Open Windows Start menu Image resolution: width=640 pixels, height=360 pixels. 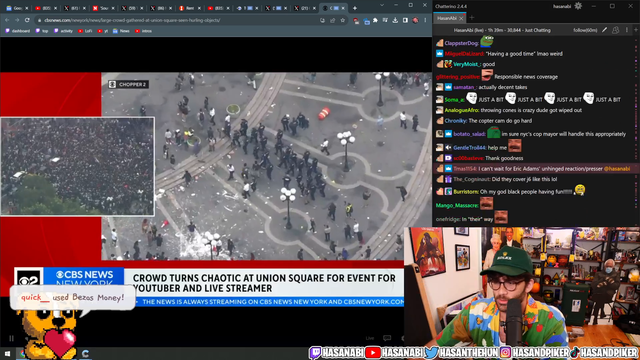click(x=7, y=353)
